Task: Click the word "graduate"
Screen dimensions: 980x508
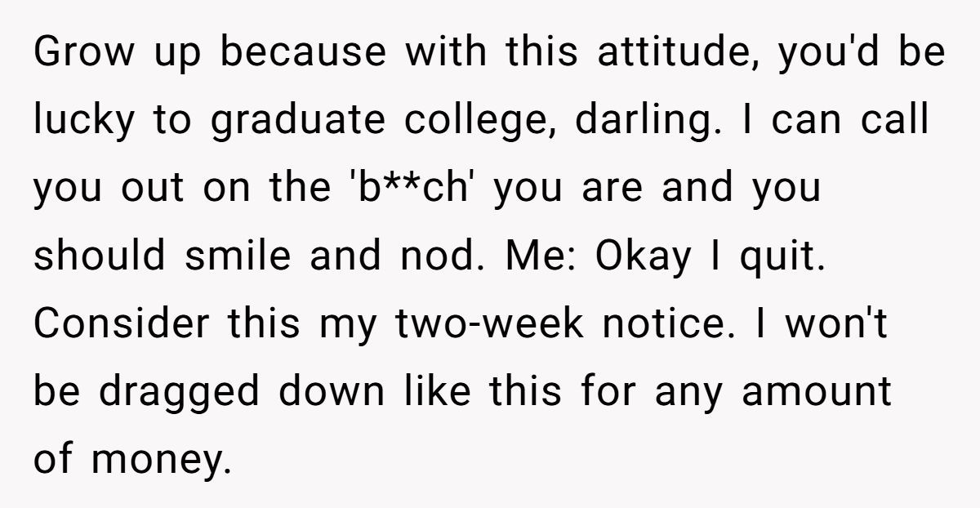Action: click(x=298, y=121)
